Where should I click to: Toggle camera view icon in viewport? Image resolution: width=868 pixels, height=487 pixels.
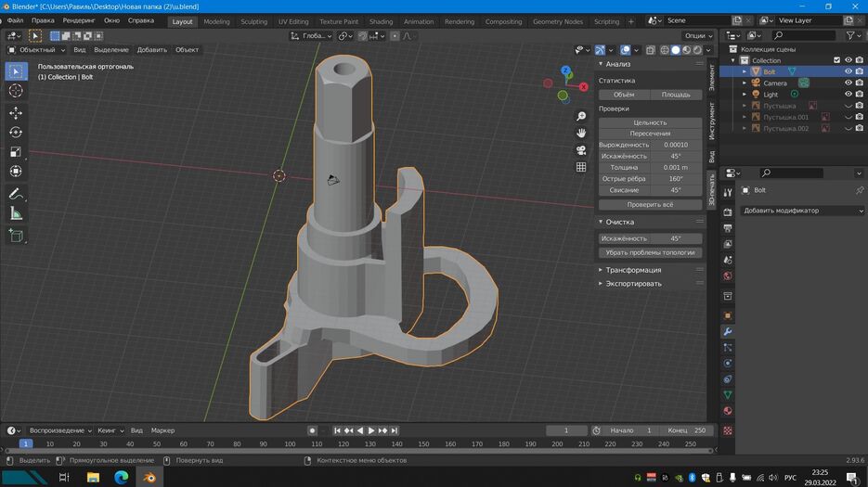[581, 150]
